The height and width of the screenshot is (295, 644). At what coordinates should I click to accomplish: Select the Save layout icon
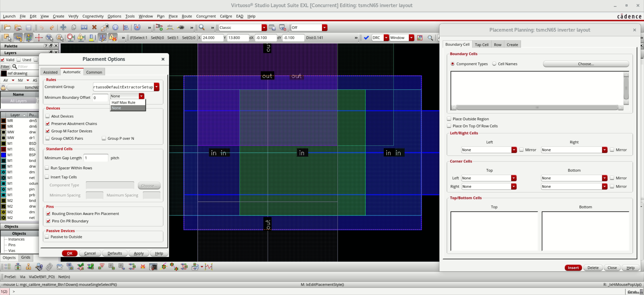click(29, 27)
